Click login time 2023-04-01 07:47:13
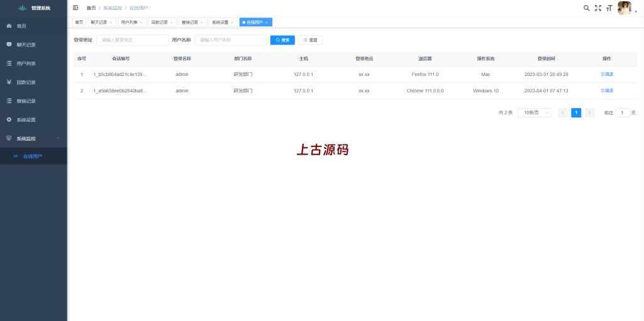Screen dimensions: 644x321 [547, 90]
